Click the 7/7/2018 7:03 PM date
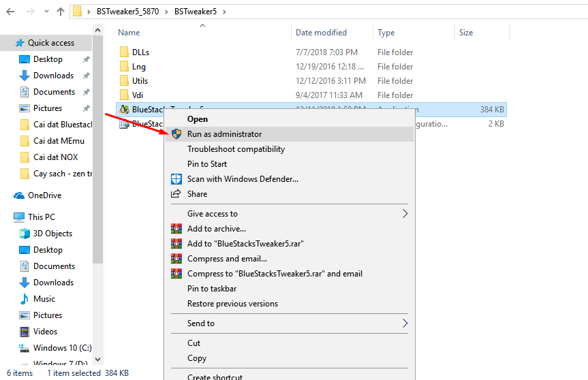This screenshot has width=588, height=380. 326,52
